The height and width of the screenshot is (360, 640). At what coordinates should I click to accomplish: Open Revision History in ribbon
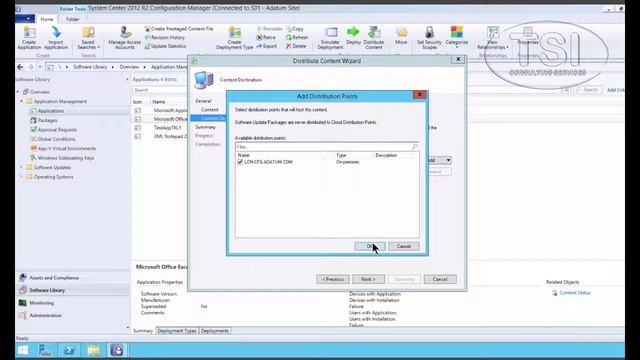click(165, 38)
